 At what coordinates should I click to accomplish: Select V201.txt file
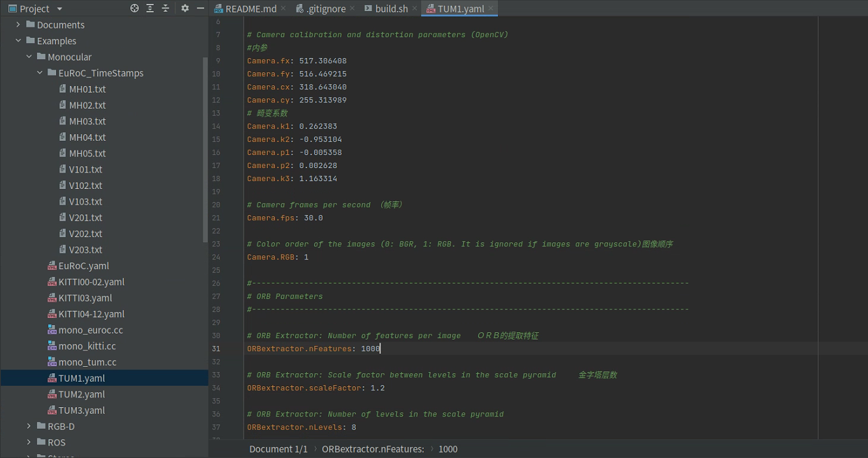coord(85,218)
